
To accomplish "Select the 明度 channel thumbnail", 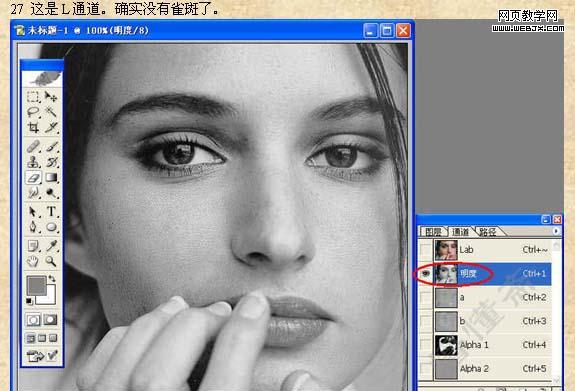I will point(446,274).
